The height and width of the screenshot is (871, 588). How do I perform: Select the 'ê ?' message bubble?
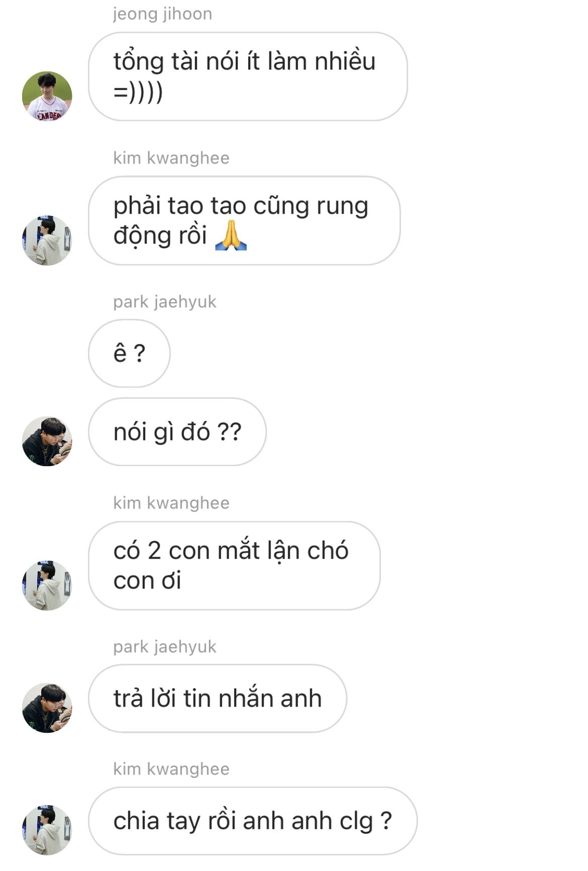[x=129, y=353]
